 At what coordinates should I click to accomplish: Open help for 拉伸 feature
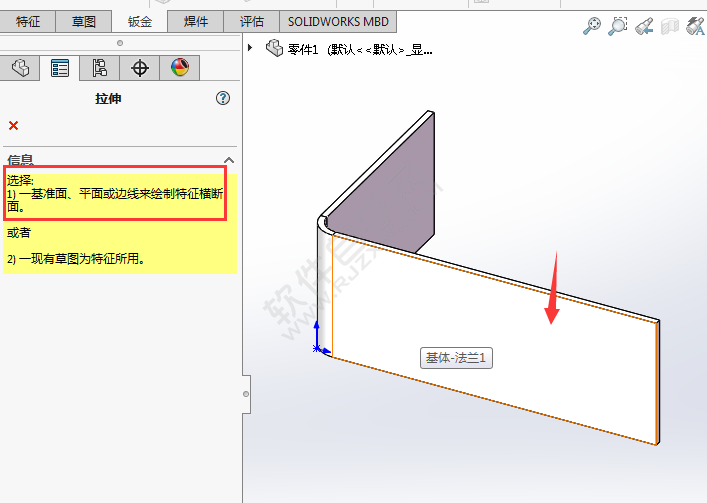pos(223,98)
